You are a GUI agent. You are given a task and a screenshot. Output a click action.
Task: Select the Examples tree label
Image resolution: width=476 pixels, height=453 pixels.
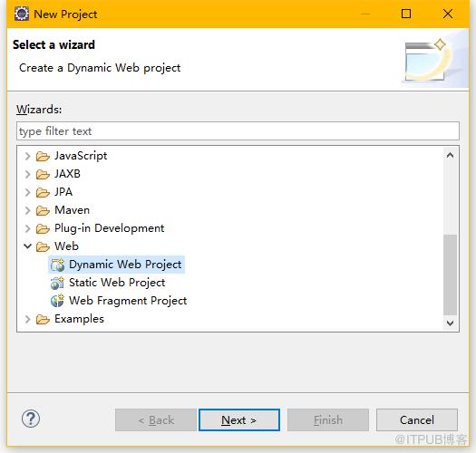79,319
